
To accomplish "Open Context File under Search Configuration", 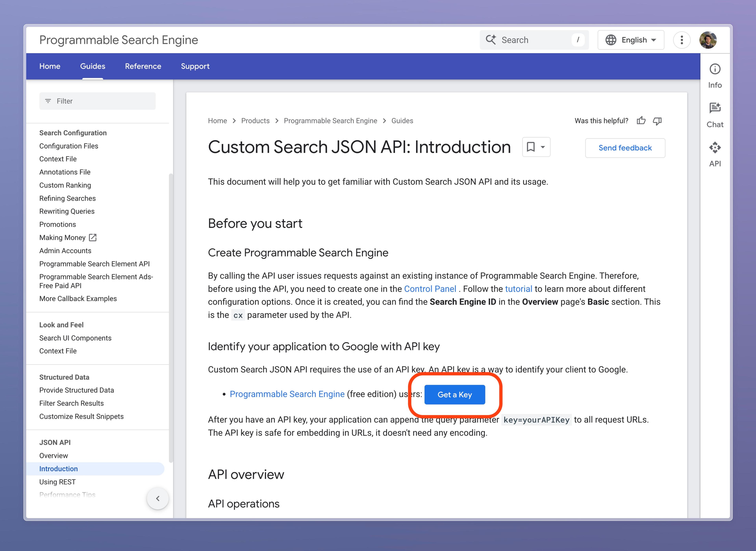I will 58,159.
